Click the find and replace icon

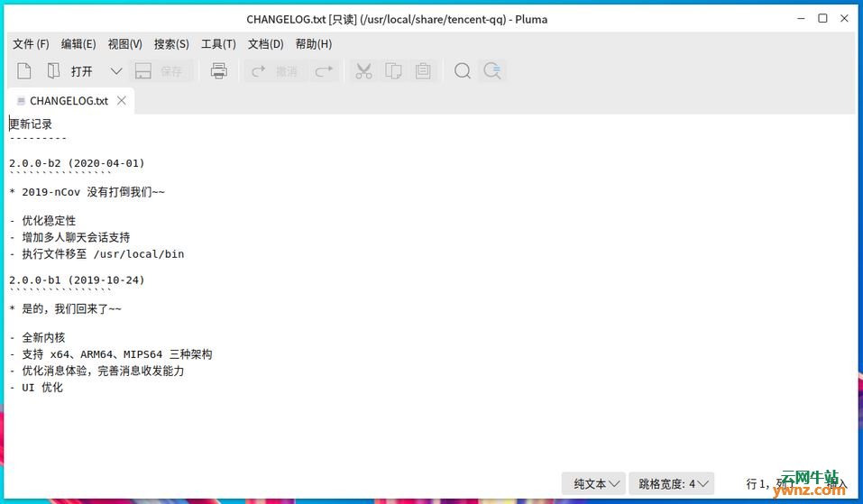492,71
